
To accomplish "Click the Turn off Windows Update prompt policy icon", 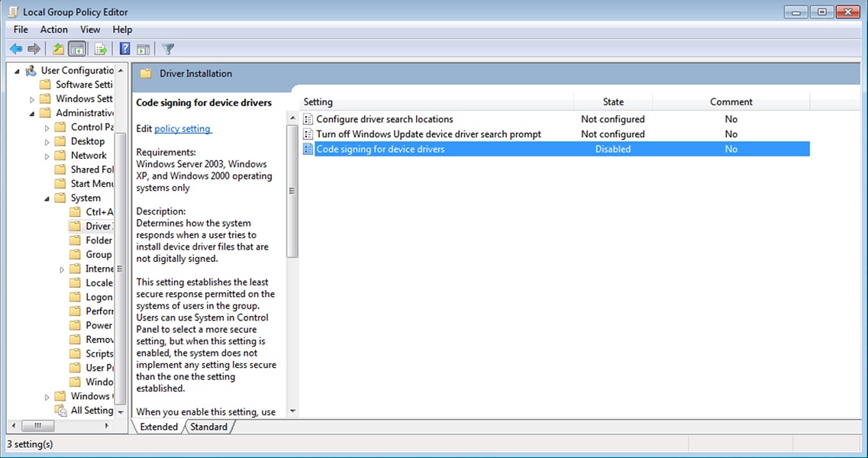I will tap(308, 134).
